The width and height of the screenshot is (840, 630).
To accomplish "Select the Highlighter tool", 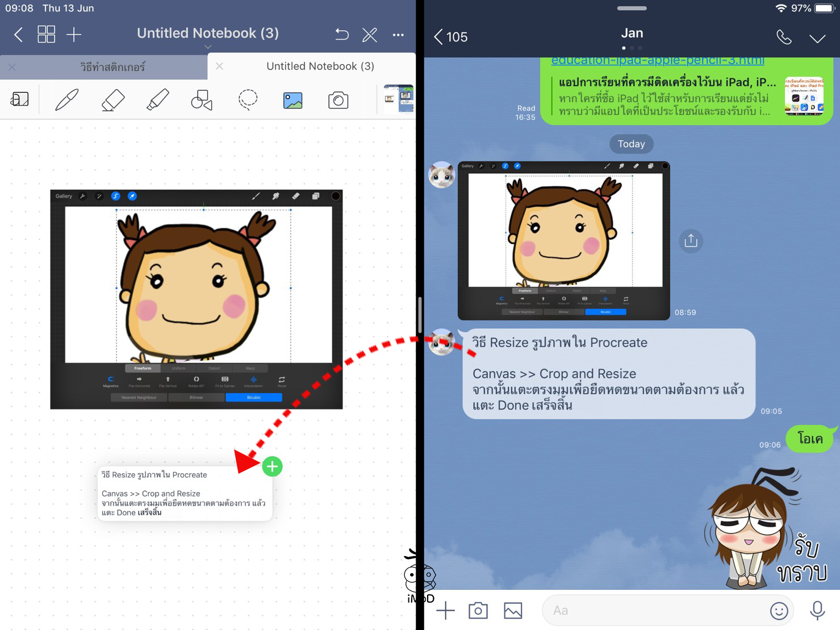I will (x=157, y=100).
